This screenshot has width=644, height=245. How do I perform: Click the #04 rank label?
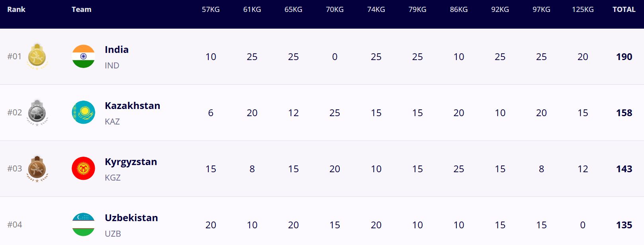tap(15, 225)
